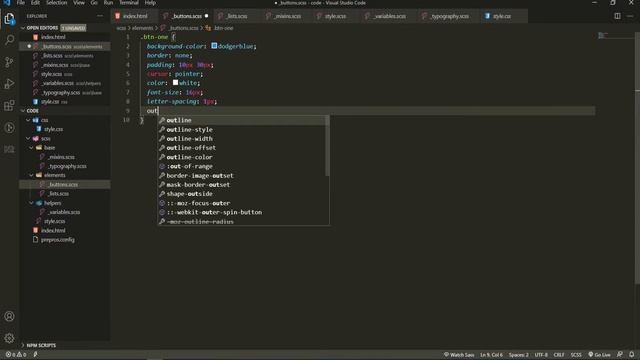Close the unsaved _buttons.scss tab via dot
This screenshot has width=640, height=360.
tap(207, 16)
